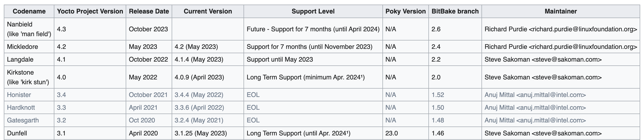Click the Langdale codename text
Viewport: 644px width, 140px height.
click(20, 59)
